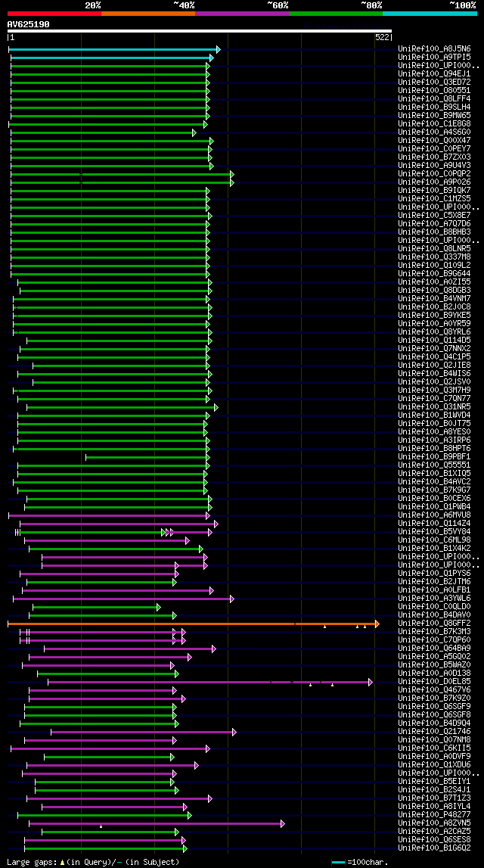The image size is (484, 868).
Task: Select the UniRef100_Q8LNR5 label
Action: (434, 248)
